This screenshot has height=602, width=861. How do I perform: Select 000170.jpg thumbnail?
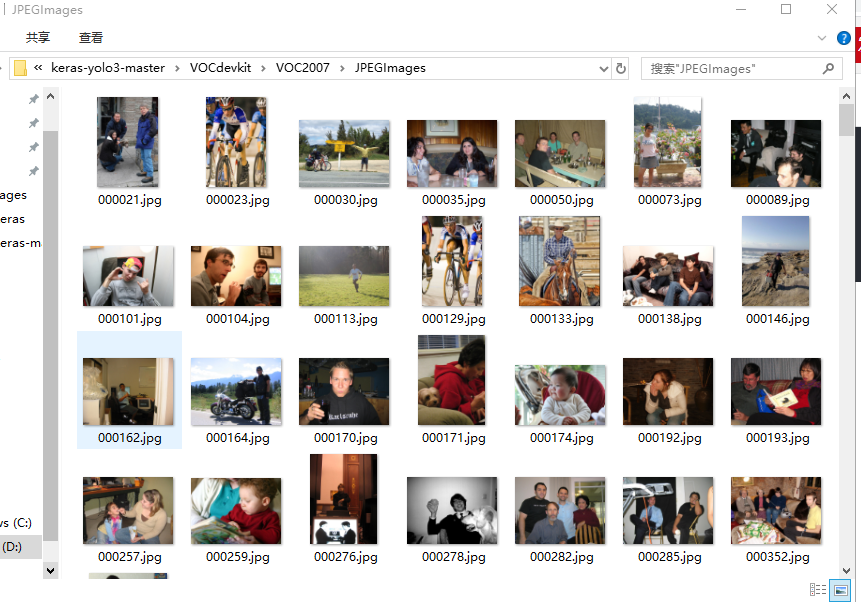click(x=344, y=392)
